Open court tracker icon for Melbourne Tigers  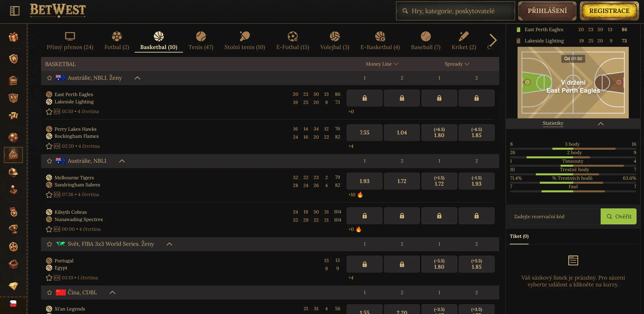coord(57,194)
